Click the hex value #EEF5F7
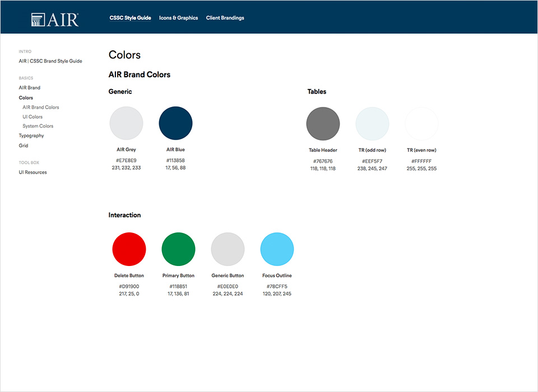This screenshot has width=538, height=392. 372,161
